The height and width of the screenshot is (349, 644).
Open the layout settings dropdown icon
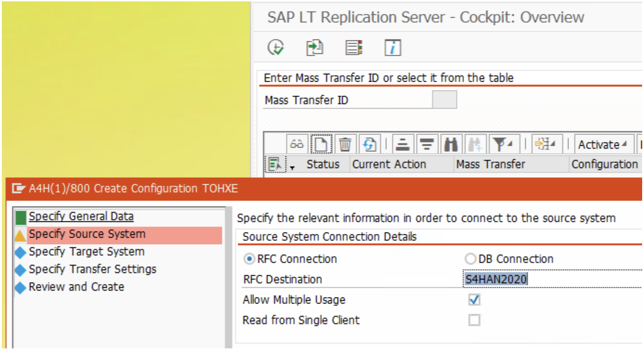coord(546,144)
